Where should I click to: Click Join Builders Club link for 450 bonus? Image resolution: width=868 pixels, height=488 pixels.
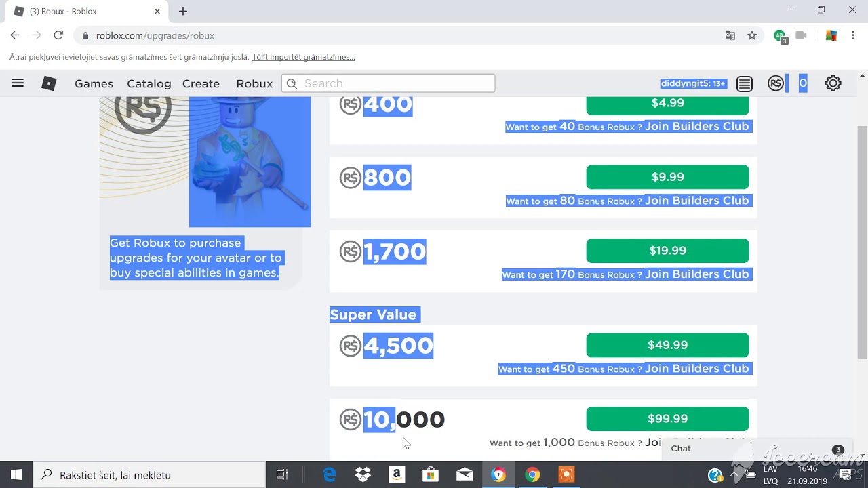pyautogui.click(x=696, y=368)
